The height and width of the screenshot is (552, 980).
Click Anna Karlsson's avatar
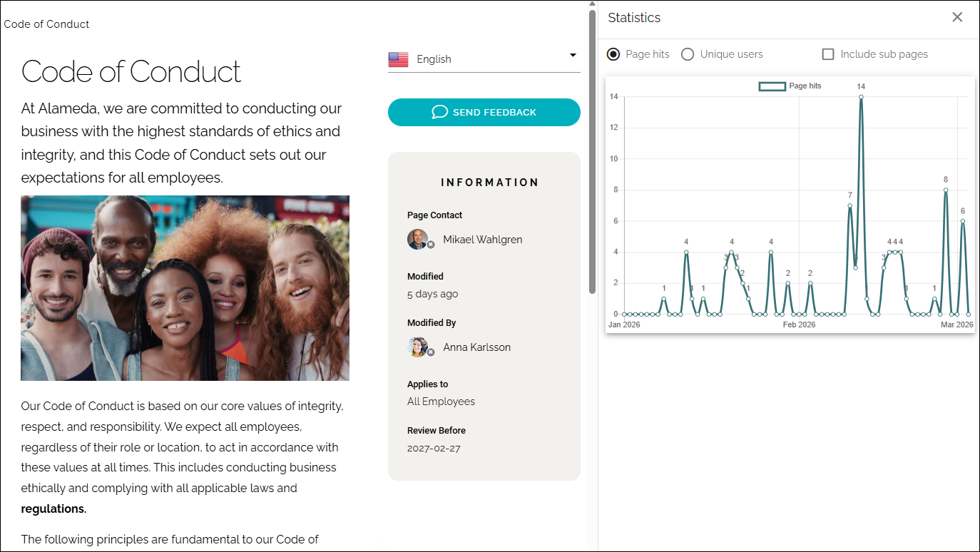tap(418, 347)
